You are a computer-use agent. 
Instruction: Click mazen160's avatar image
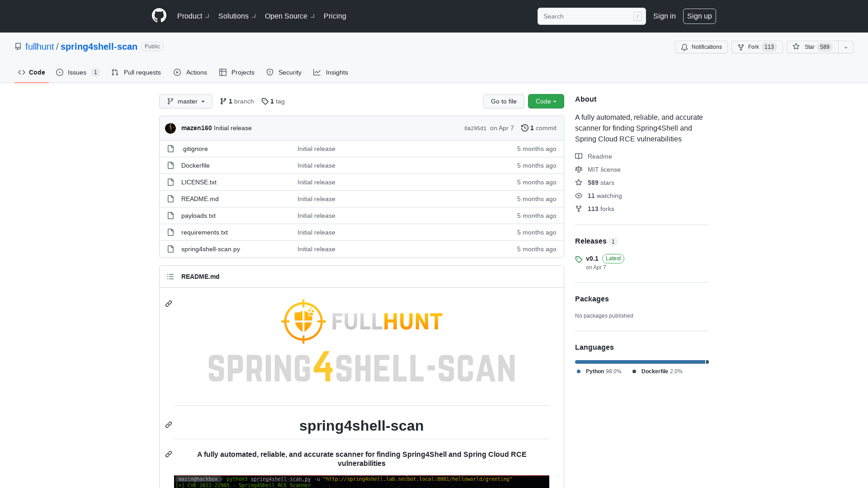point(170,128)
